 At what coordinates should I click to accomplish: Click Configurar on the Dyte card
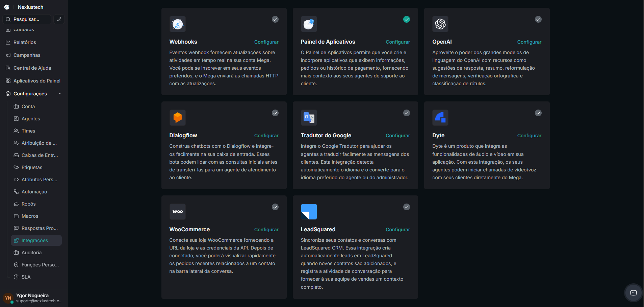coord(529,135)
